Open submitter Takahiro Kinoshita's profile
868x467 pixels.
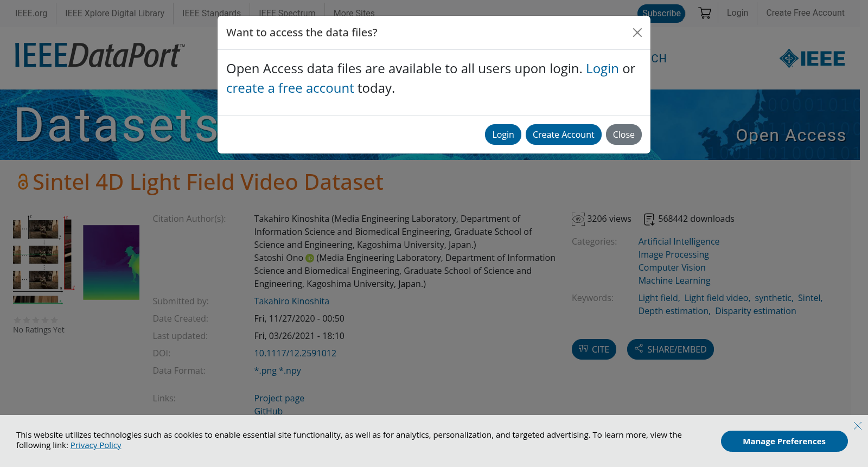tap(292, 302)
